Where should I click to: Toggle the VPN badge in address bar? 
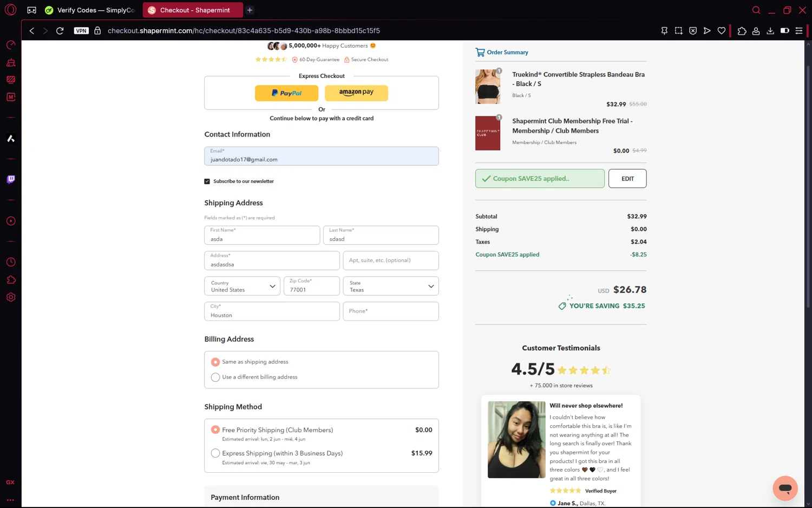81,31
